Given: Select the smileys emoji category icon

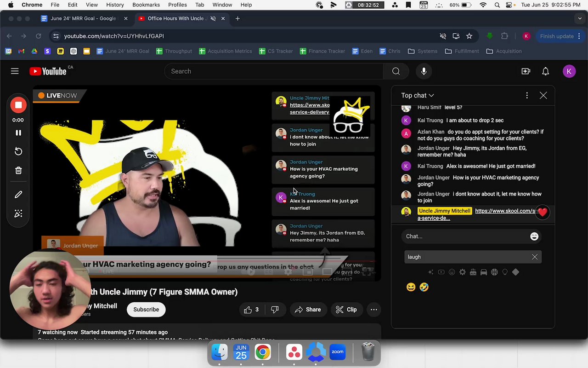Looking at the screenshot, I should [x=452, y=272].
